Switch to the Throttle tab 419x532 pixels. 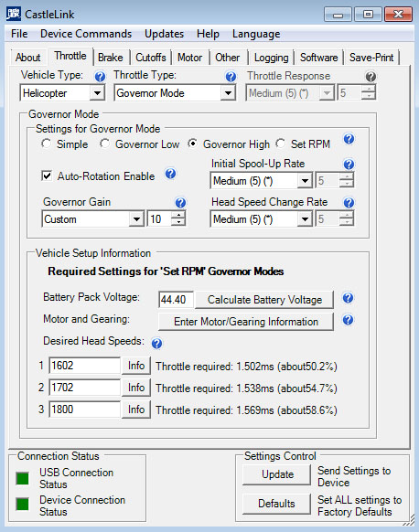70,56
